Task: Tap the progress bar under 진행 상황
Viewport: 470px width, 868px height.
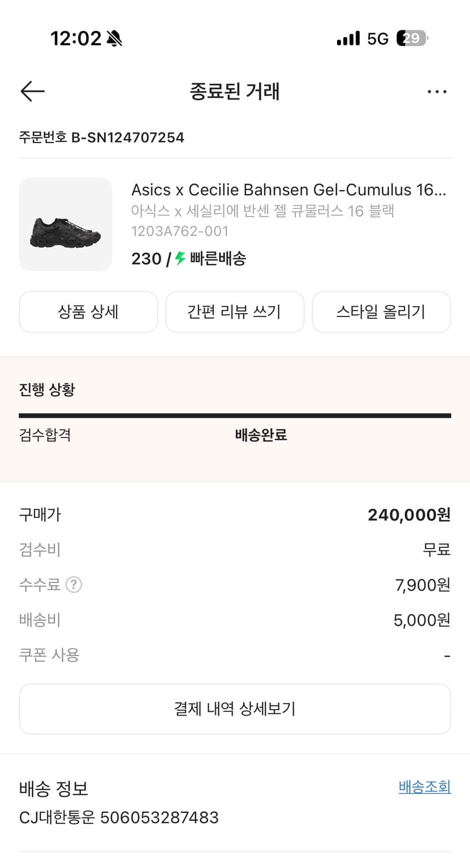Action: pyautogui.click(x=235, y=415)
